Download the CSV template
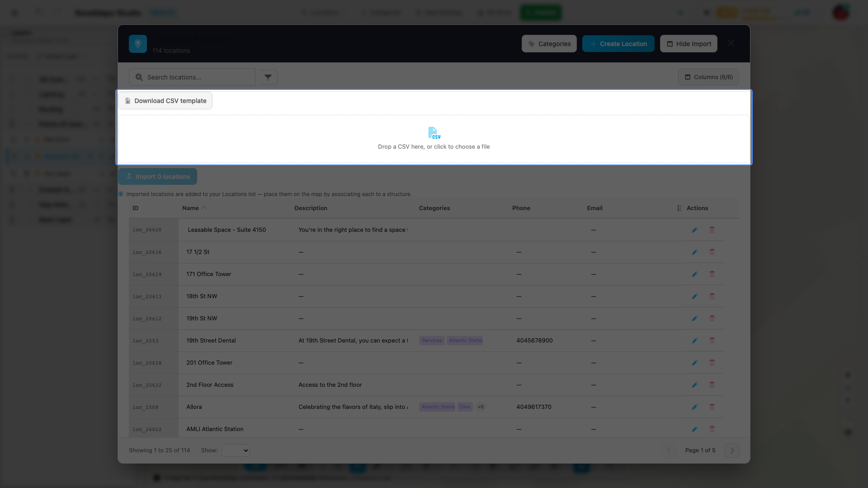Image resolution: width=868 pixels, height=488 pixels. pyautogui.click(x=165, y=101)
